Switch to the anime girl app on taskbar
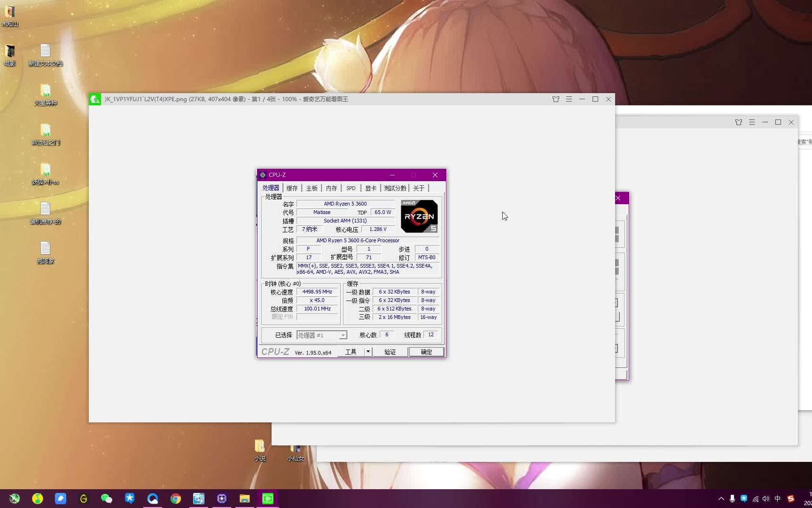Image resolution: width=812 pixels, height=508 pixels. point(199,499)
